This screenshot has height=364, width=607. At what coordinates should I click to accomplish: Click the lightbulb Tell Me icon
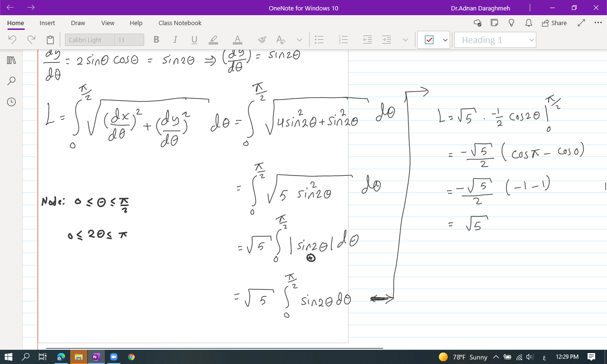pyautogui.click(x=511, y=23)
